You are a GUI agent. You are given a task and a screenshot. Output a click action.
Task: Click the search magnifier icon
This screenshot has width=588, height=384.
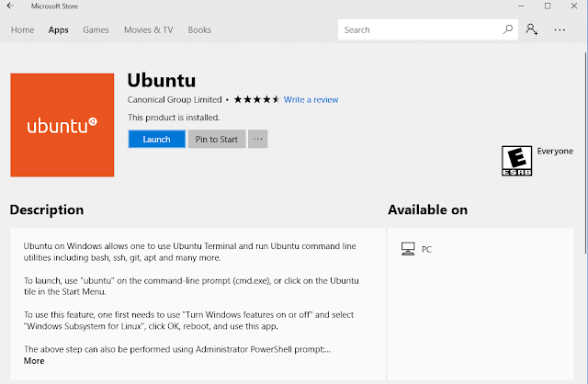(508, 29)
